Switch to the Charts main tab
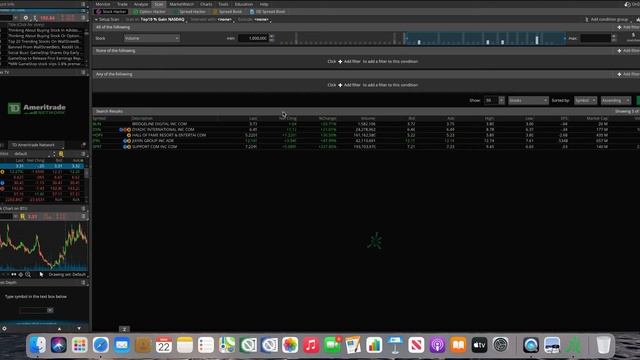Viewport: 640px width, 360px height. coord(206,4)
